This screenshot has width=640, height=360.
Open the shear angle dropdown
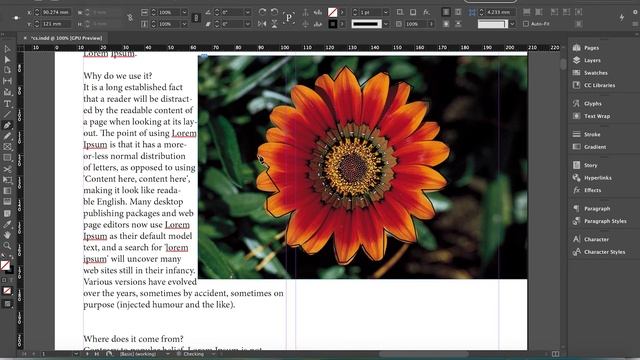point(247,24)
